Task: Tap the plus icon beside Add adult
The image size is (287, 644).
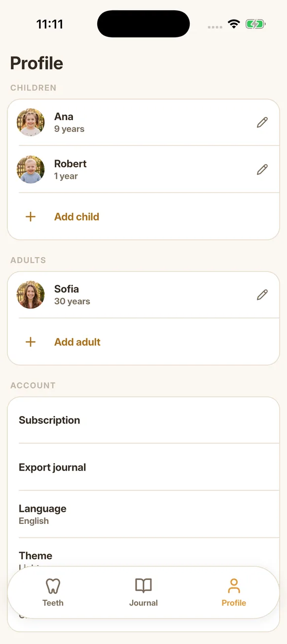Action: [31, 342]
